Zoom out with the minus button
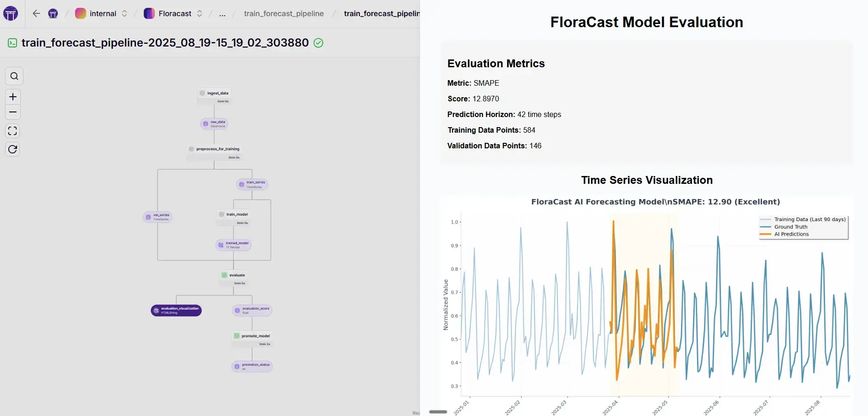This screenshot has height=416, width=868. [x=13, y=112]
